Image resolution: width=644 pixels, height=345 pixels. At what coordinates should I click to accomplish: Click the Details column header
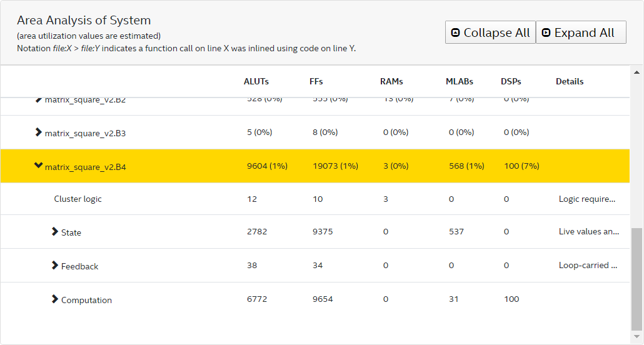pyautogui.click(x=570, y=81)
